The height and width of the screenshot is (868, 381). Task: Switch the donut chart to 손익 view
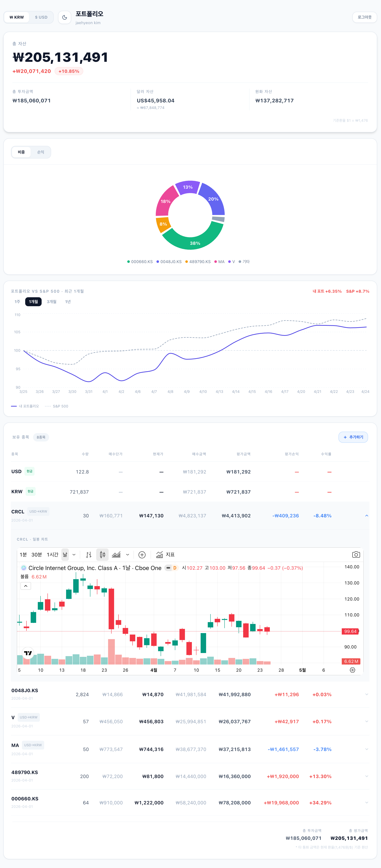pyautogui.click(x=41, y=152)
